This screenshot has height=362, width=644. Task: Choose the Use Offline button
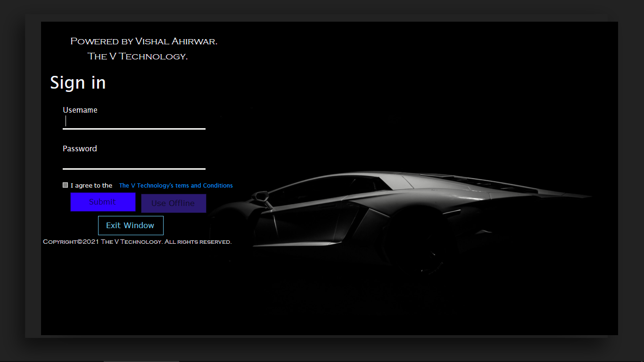(x=173, y=203)
